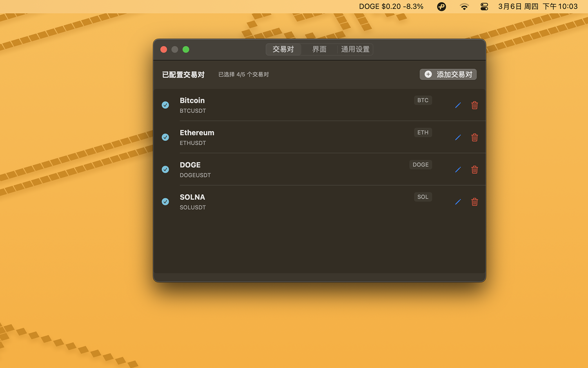The height and width of the screenshot is (368, 588).
Task: Click the 已配置交易对 heading
Action: pos(183,75)
